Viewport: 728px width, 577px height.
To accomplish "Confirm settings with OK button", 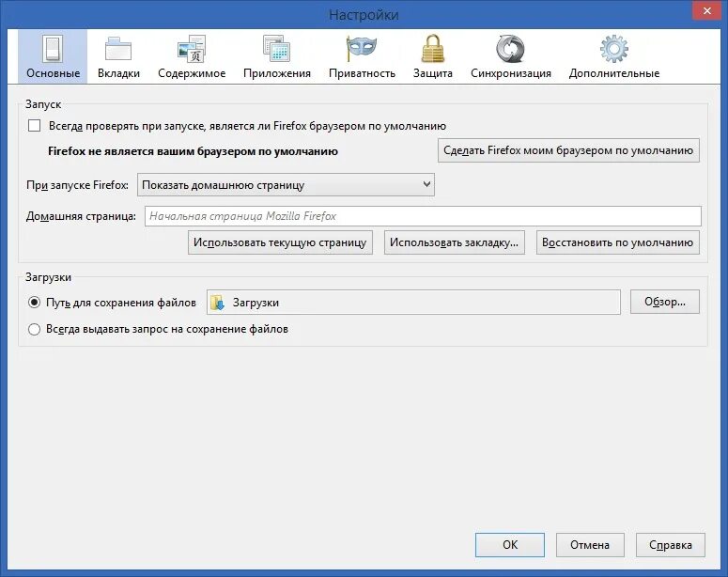I will pyautogui.click(x=510, y=545).
